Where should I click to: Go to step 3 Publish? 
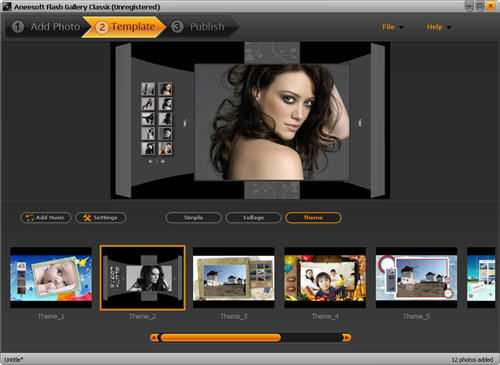click(x=203, y=27)
